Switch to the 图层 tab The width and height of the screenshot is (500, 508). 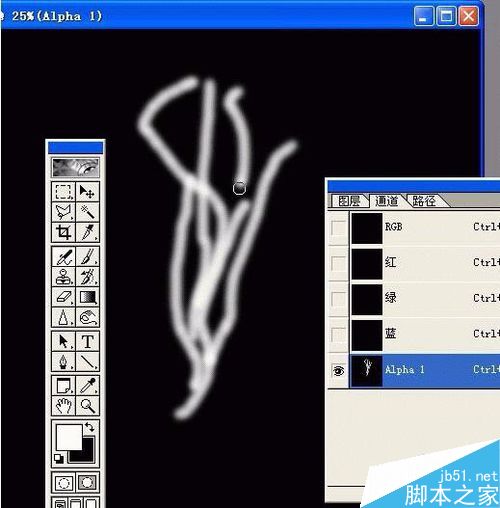(349, 201)
